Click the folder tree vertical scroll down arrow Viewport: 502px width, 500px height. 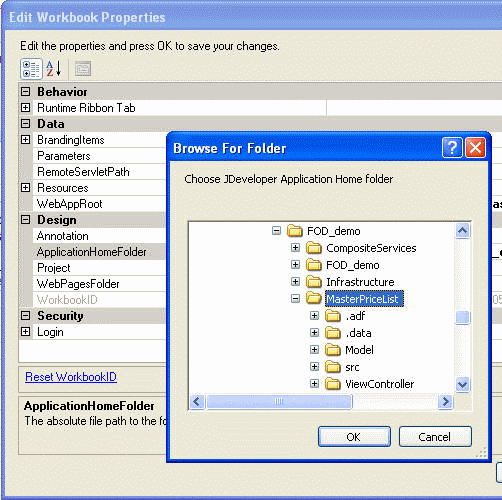click(462, 385)
